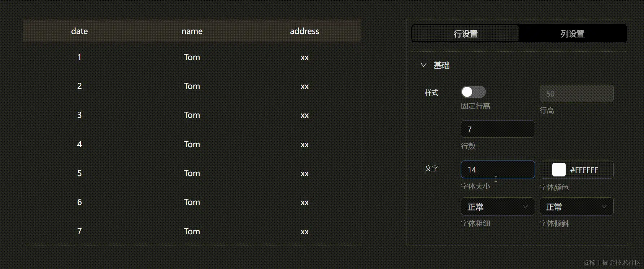Enable the 固定行高 toggle switch
Viewport: 644px width, 269px height.
coord(473,92)
